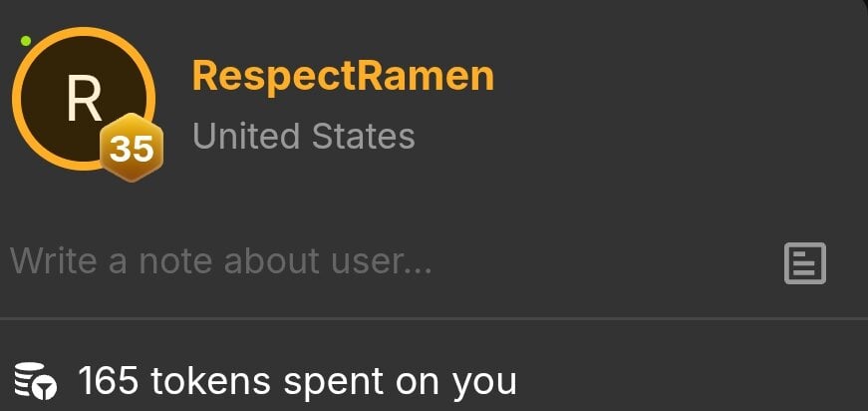Click the divider line above tokens row

pos(434,318)
